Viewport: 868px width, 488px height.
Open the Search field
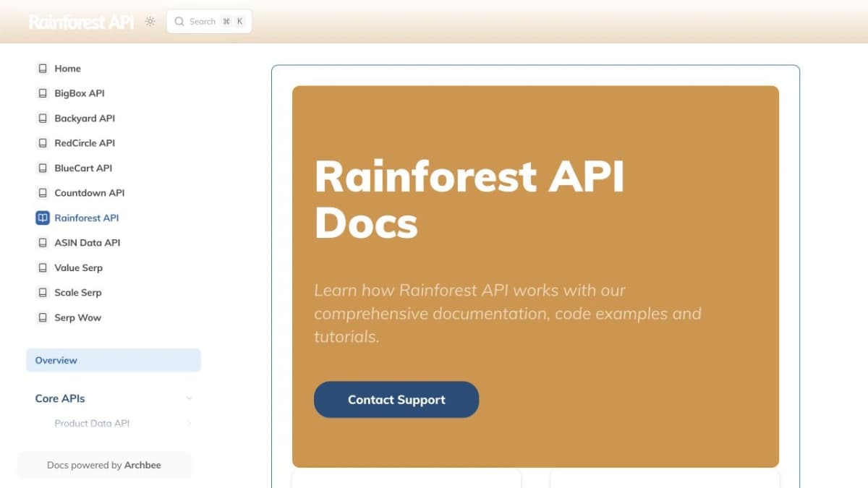pos(209,22)
